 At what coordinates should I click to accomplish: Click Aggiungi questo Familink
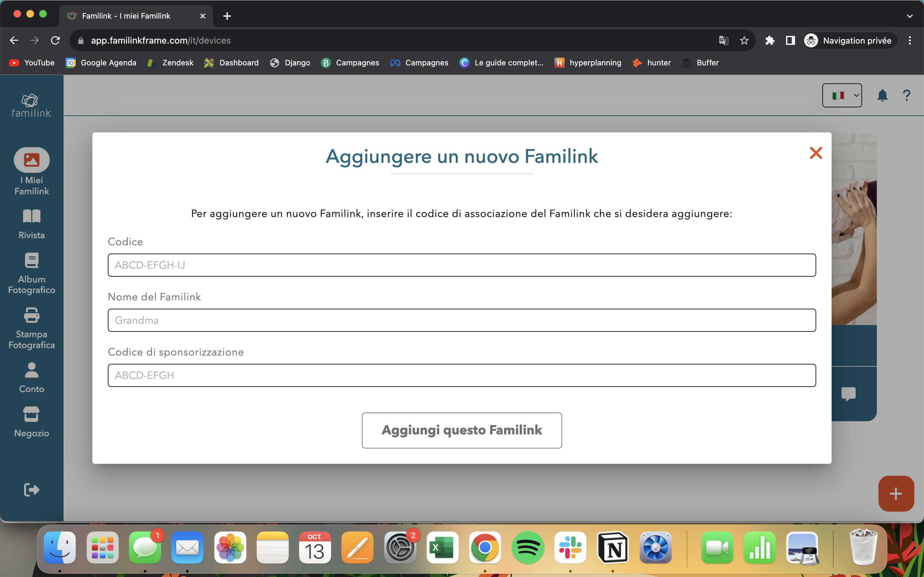click(461, 430)
